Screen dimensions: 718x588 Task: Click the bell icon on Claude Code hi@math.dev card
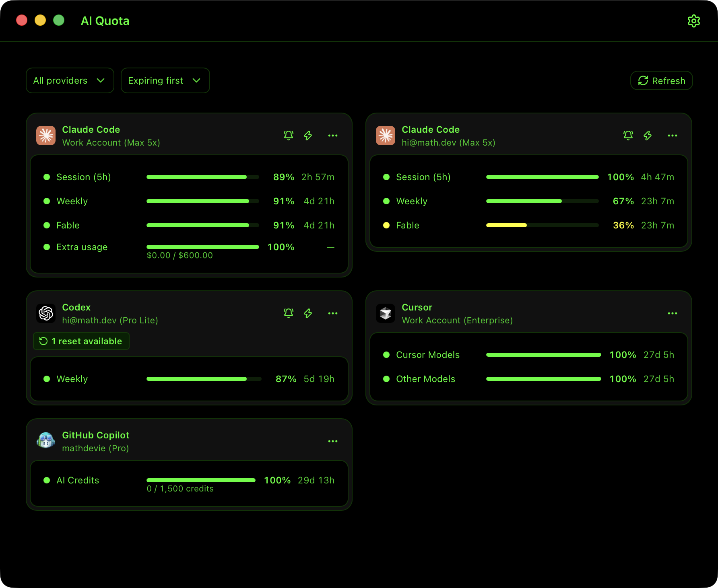coord(628,136)
